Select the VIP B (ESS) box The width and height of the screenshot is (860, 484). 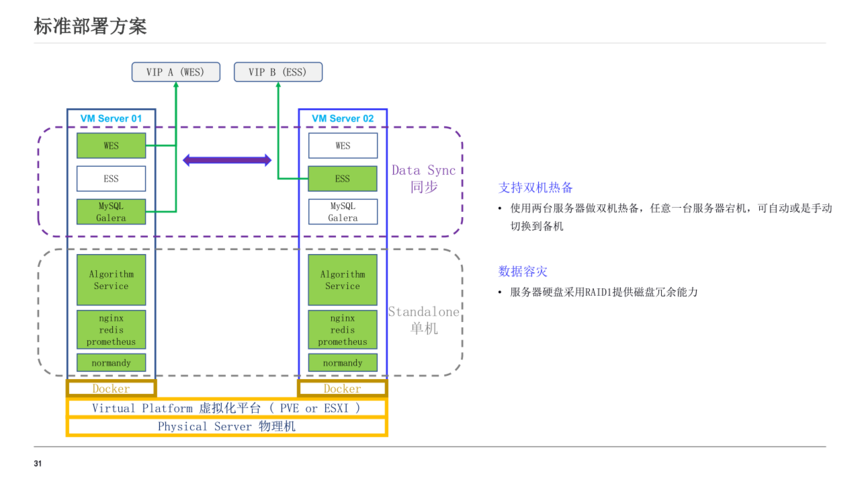[278, 72]
